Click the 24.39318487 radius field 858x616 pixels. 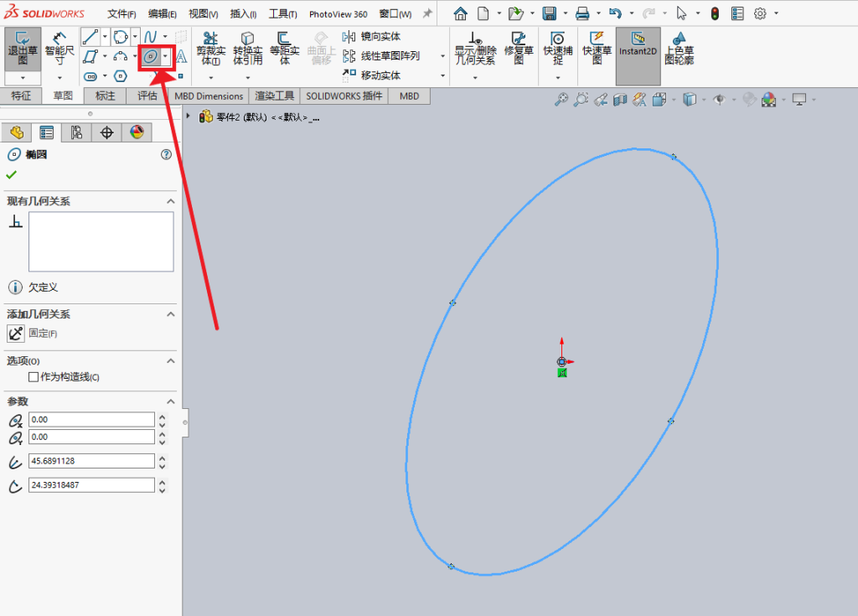click(x=91, y=485)
